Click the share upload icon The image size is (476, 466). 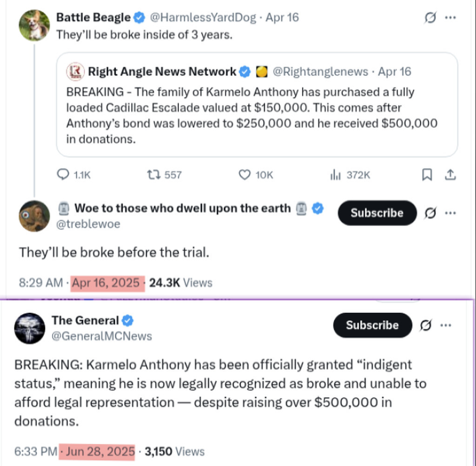[x=450, y=174]
